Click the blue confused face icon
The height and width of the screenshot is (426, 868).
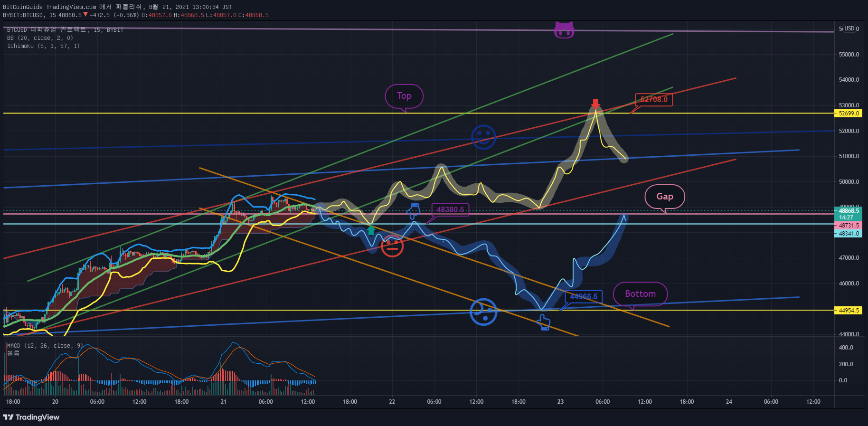point(483,312)
